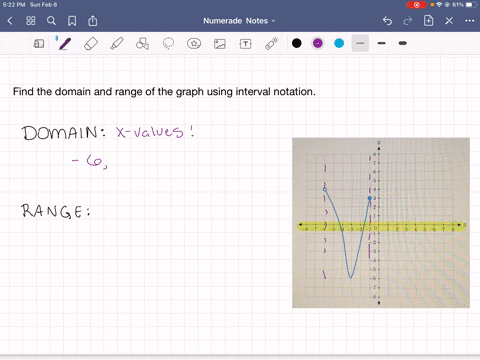Select the Lasso tool
The width and height of the screenshot is (480, 360).
pos(168,44)
